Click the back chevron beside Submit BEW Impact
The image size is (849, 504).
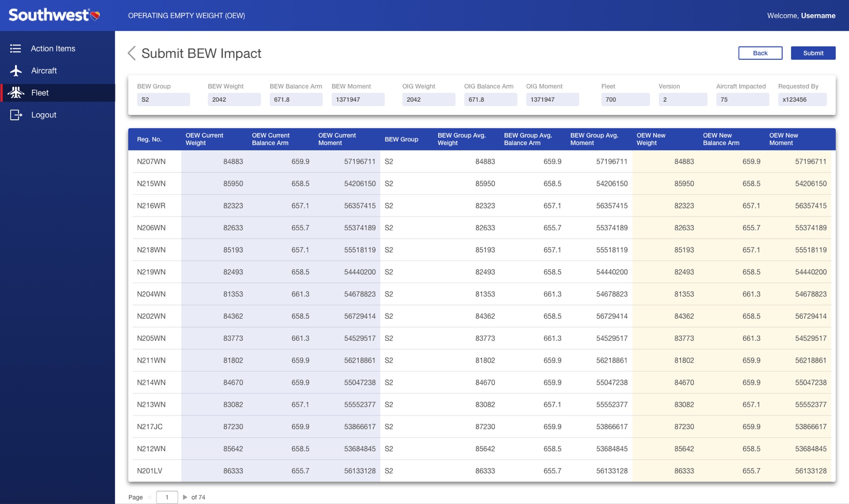(132, 53)
